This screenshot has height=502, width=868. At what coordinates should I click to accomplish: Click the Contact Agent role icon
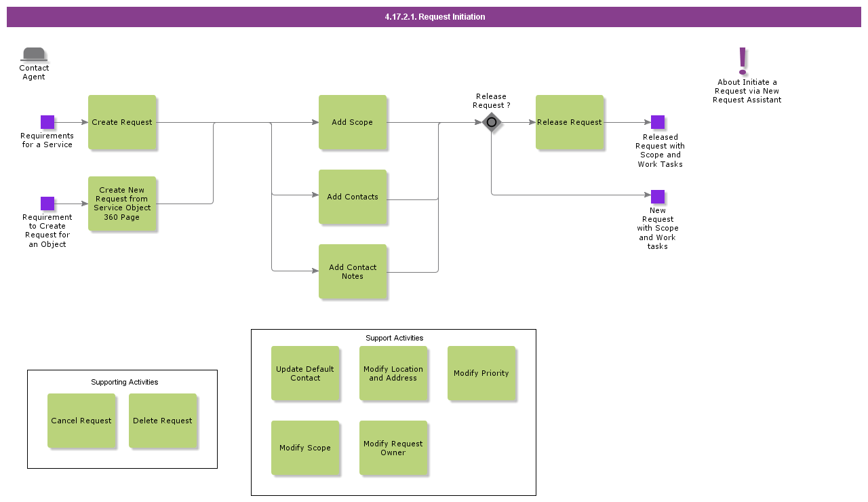(x=34, y=55)
